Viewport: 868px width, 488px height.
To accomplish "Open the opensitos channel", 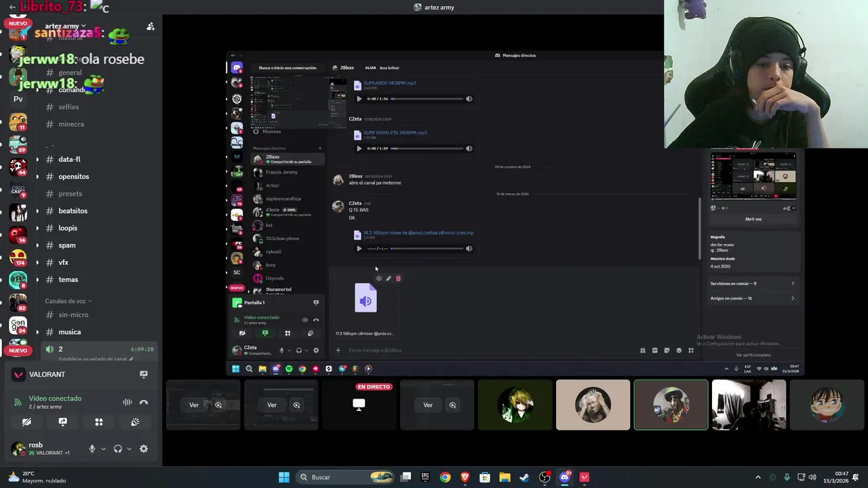I will pos(73,176).
